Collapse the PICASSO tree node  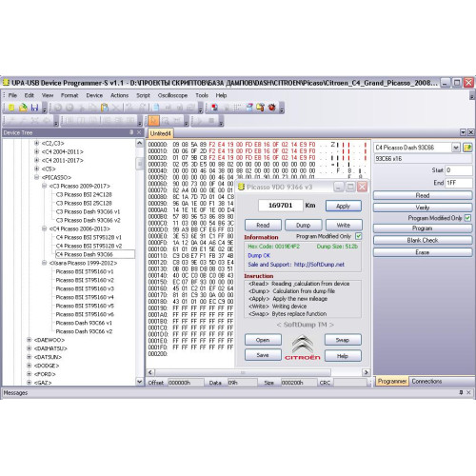(x=37, y=177)
